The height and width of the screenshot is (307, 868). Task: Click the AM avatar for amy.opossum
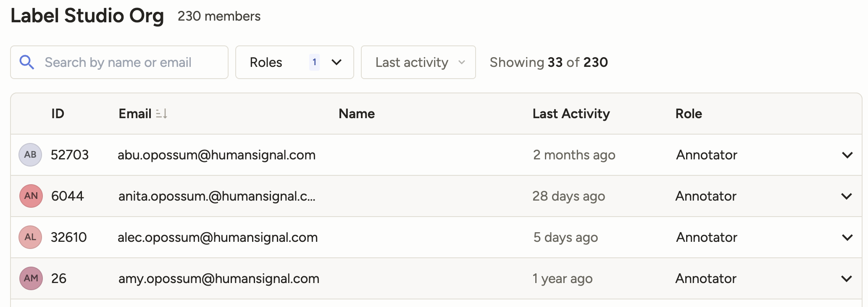(x=31, y=278)
